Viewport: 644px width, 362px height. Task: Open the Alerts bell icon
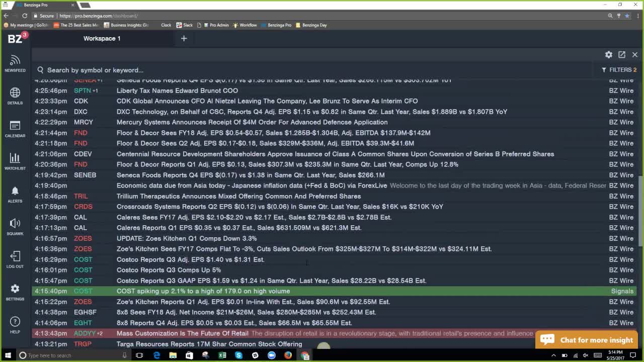[x=15, y=194]
